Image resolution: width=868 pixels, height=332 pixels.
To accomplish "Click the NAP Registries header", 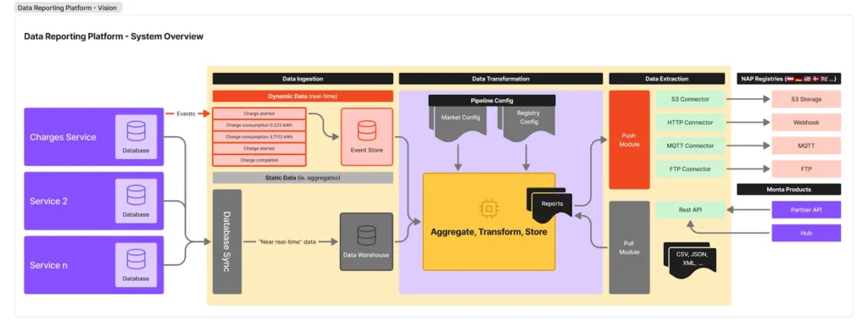I will click(x=789, y=79).
